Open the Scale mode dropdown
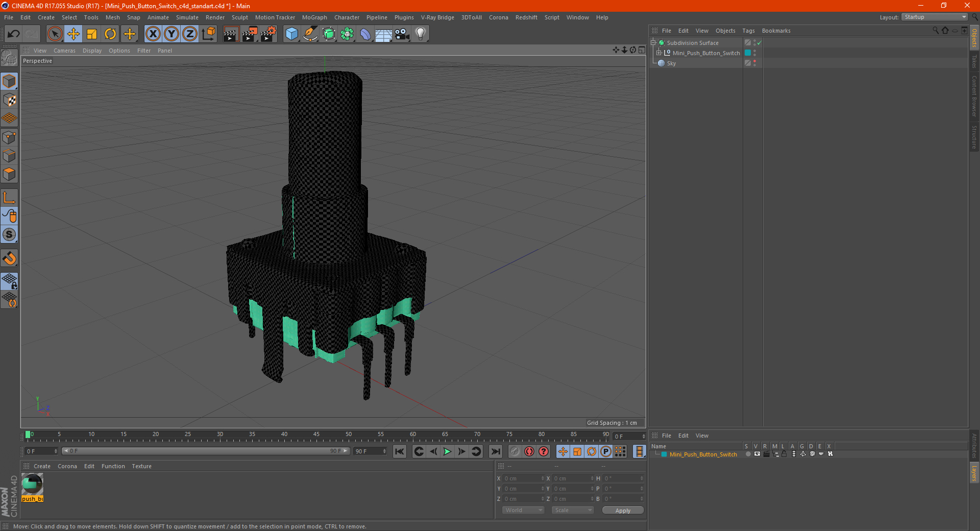The height and width of the screenshot is (531, 980). (573, 510)
